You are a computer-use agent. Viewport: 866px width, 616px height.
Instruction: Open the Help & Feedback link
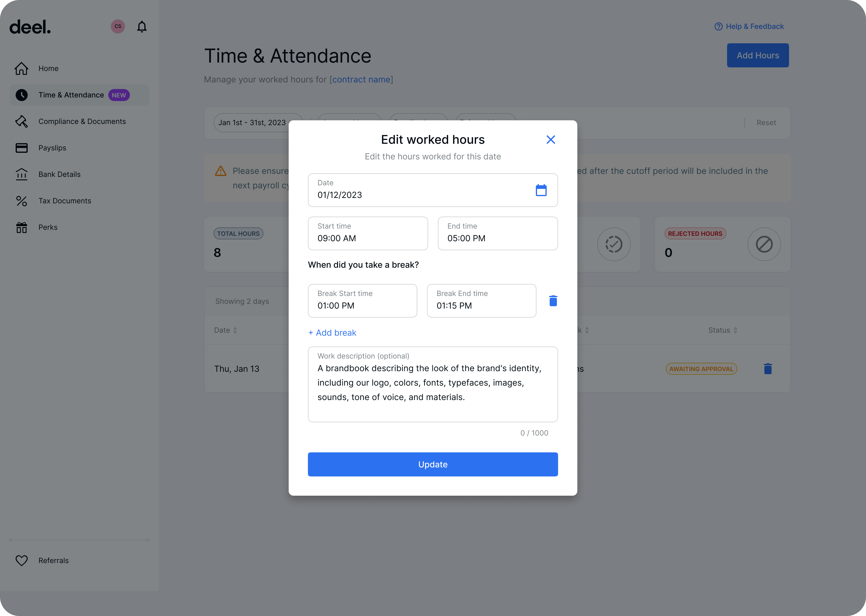tap(749, 26)
